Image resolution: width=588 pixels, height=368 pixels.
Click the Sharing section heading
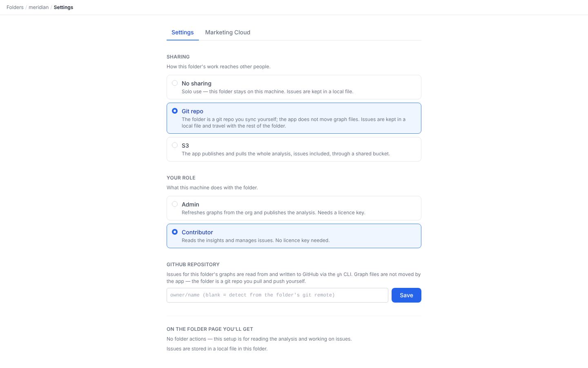pyautogui.click(x=178, y=57)
